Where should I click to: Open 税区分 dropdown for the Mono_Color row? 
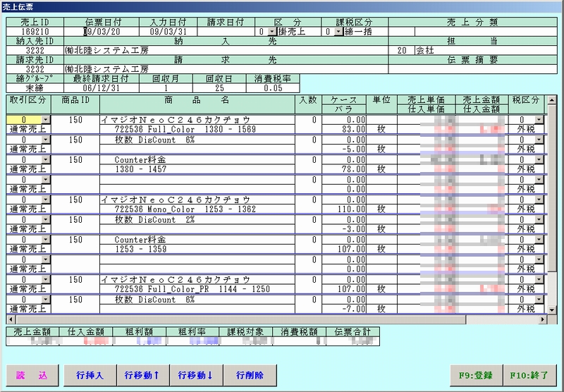539,200
